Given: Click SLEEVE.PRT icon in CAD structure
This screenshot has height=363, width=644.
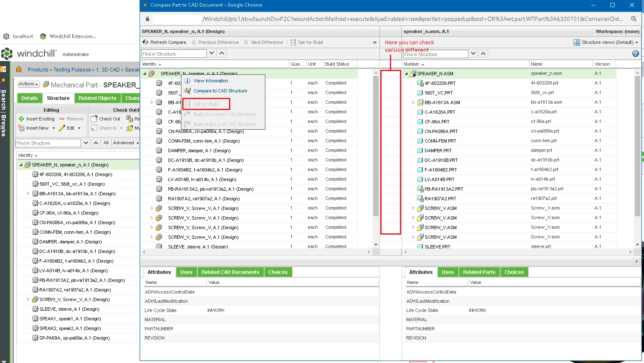Looking at the screenshot, I should (420, 247).
